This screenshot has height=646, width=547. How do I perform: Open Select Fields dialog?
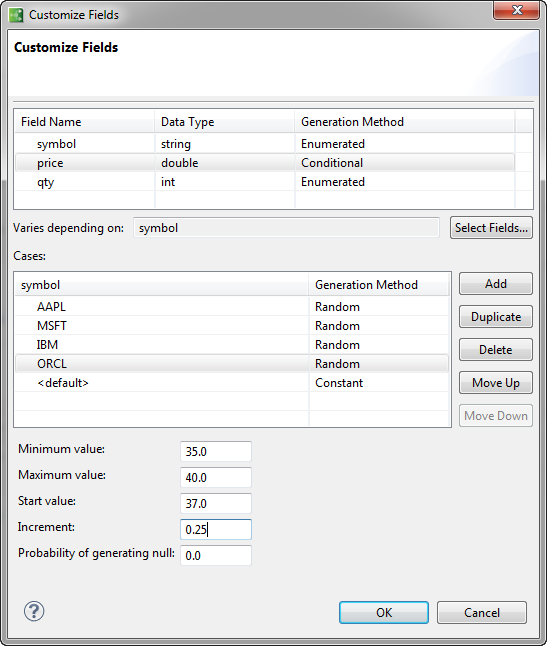(491, 228)
